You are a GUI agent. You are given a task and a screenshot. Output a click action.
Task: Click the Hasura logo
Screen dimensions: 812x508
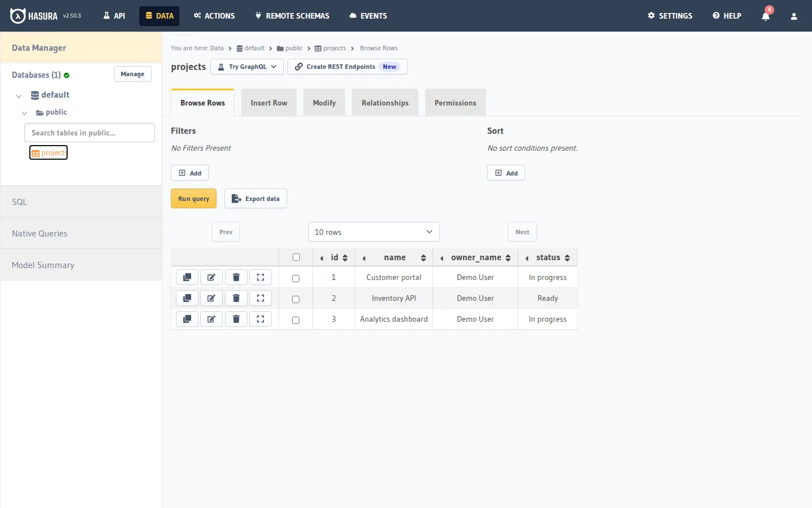34,16
